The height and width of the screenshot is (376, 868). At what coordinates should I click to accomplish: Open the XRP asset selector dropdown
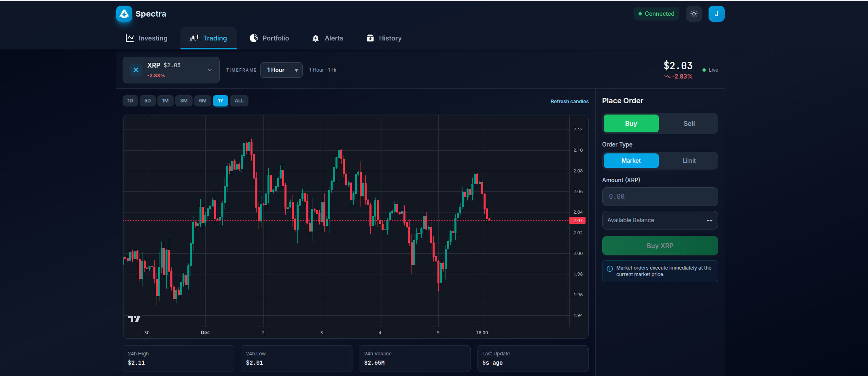pos(171,70)
